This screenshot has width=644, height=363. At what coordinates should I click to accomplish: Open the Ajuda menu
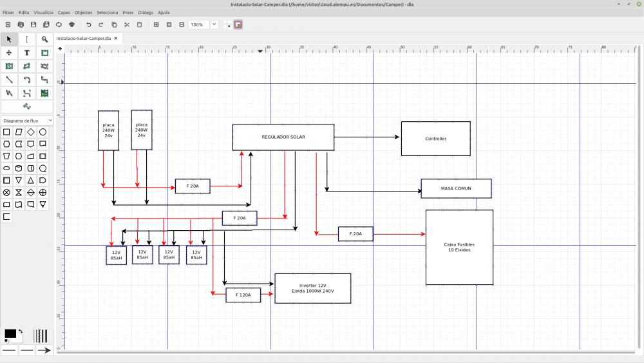pyautogui.click(x=164, y=13)
